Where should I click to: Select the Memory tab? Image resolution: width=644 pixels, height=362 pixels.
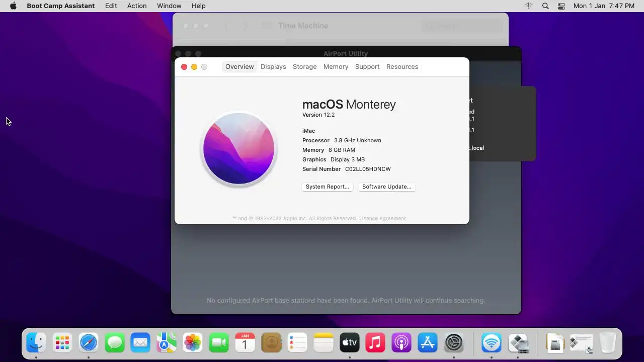(336, 66)
